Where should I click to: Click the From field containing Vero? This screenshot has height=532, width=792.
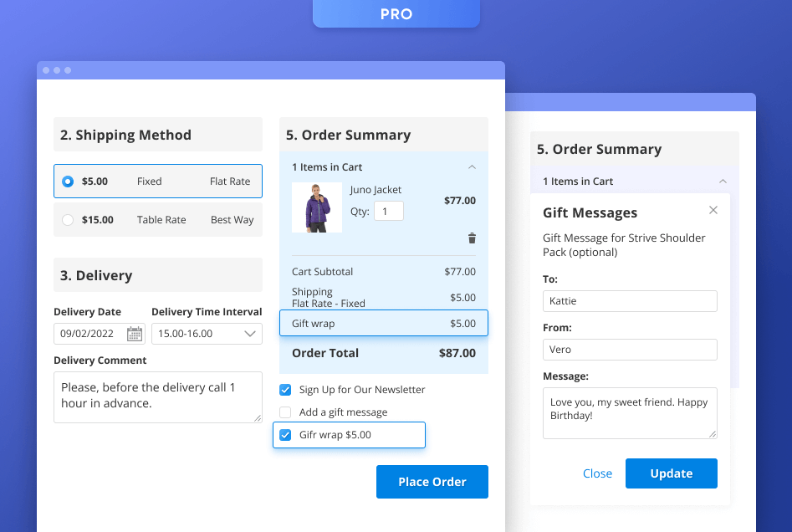(x=630, y=350)
